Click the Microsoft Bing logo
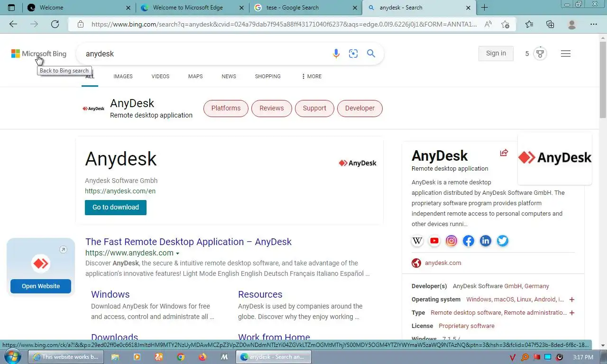 [39, 54]
